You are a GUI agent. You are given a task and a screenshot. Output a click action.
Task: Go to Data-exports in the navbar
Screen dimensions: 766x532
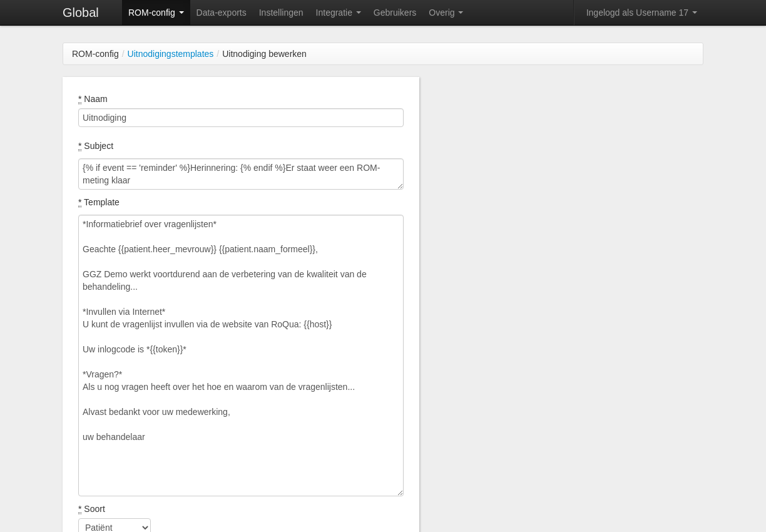tap(221, 13)
